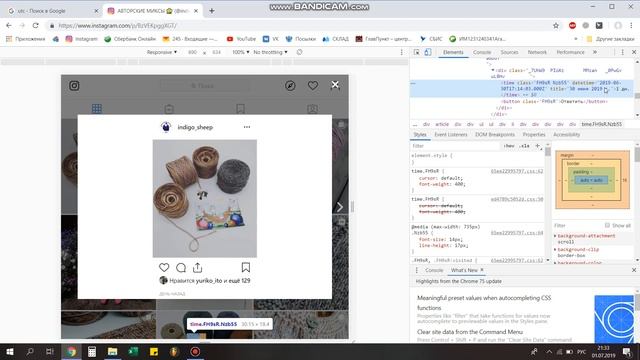Open Responsive device dropdown
Screen dimensions: 640x360
[162, 52]
